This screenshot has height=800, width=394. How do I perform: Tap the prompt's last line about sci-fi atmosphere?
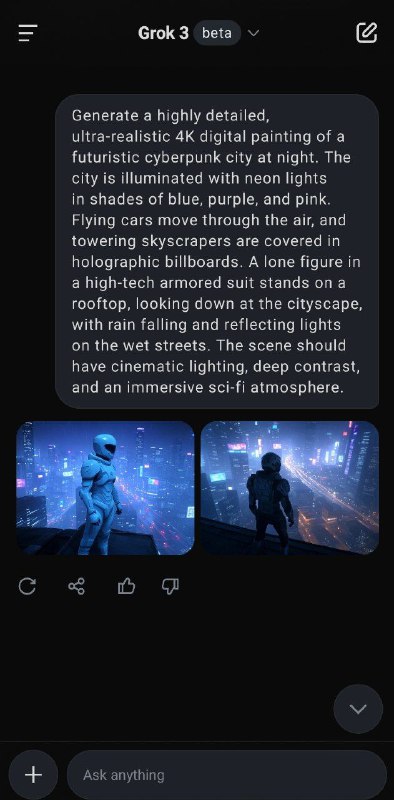pos(208,387)
